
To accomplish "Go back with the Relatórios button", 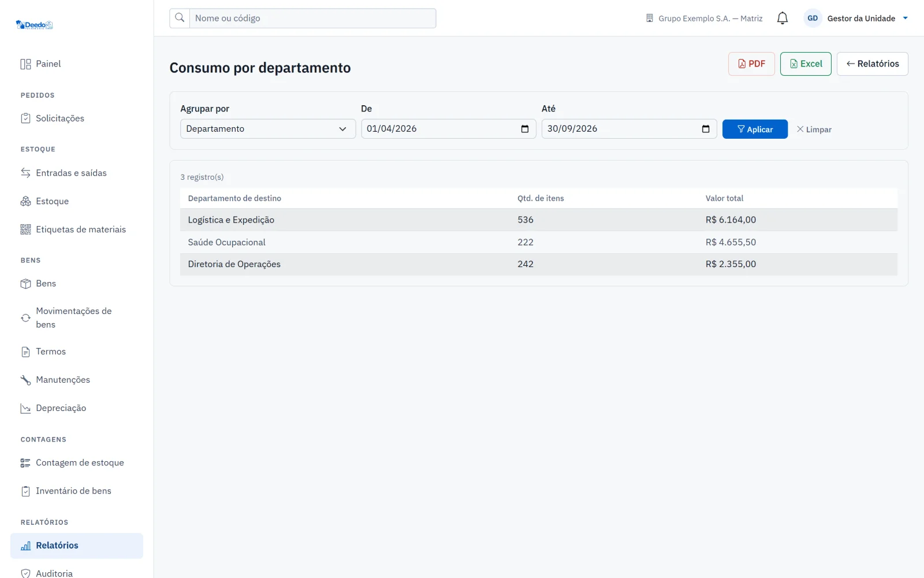I will [x=872, y=64].
